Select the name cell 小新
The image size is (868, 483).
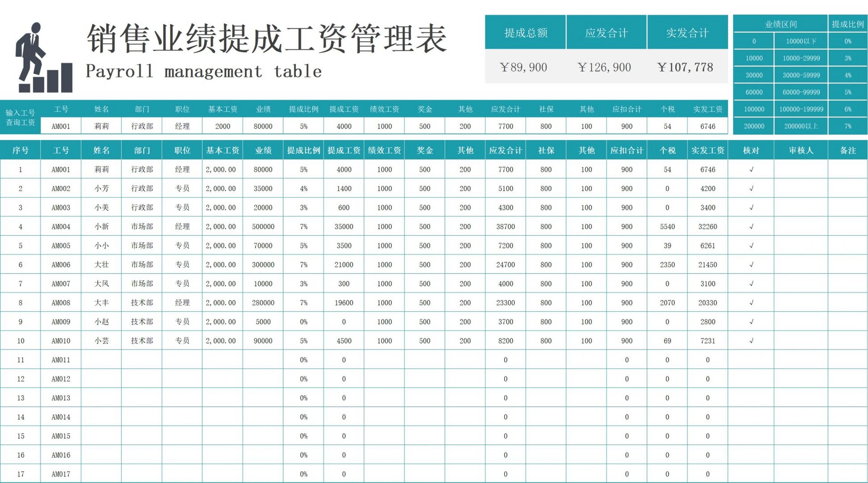coord(101,226)
